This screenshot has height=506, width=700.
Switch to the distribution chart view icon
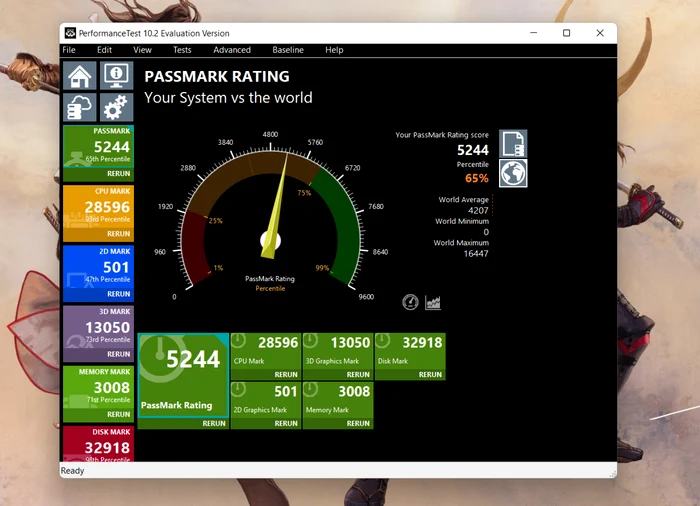pyautogui.click(x=433, y=302)
